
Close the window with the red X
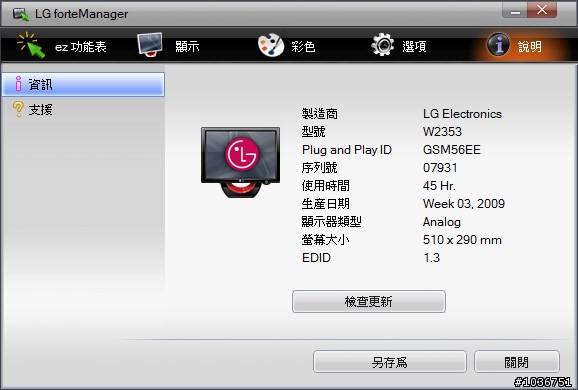tap(542, 10)
